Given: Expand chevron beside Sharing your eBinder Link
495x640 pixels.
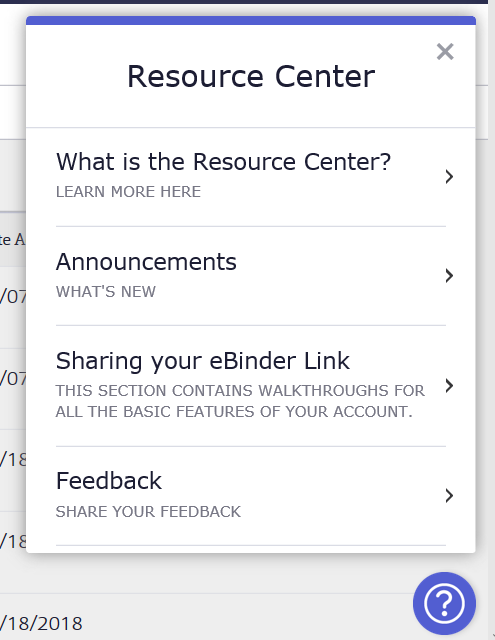Looking at the screenshot, I should pos(449,386).
